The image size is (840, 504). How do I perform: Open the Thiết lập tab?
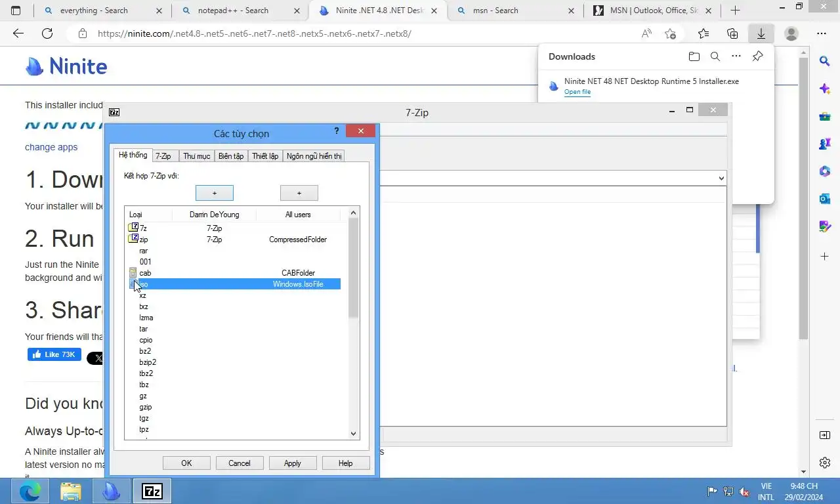(265, 156)
